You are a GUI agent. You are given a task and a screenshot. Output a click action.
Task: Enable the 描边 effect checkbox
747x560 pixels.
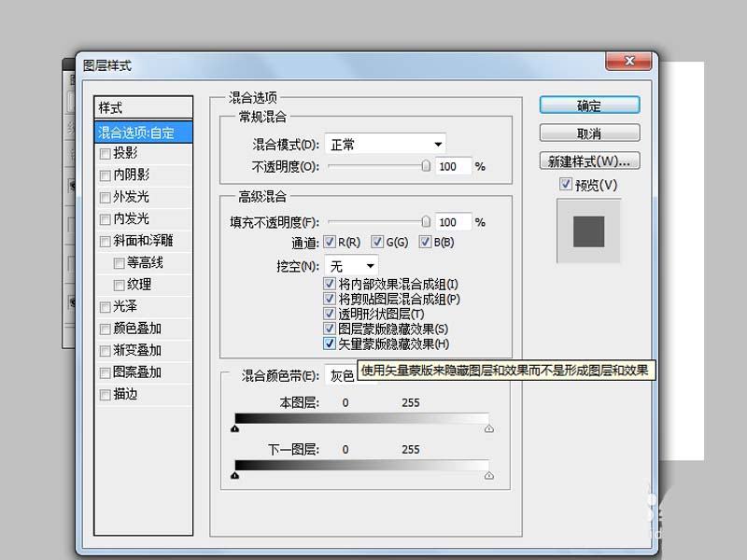[106, 395]
